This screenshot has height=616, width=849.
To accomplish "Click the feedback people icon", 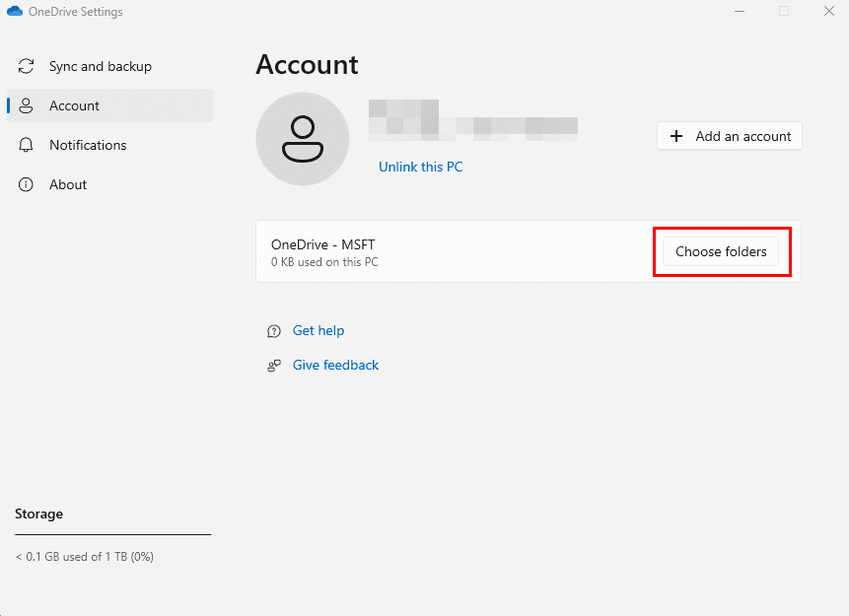I will tap(274, 366).
